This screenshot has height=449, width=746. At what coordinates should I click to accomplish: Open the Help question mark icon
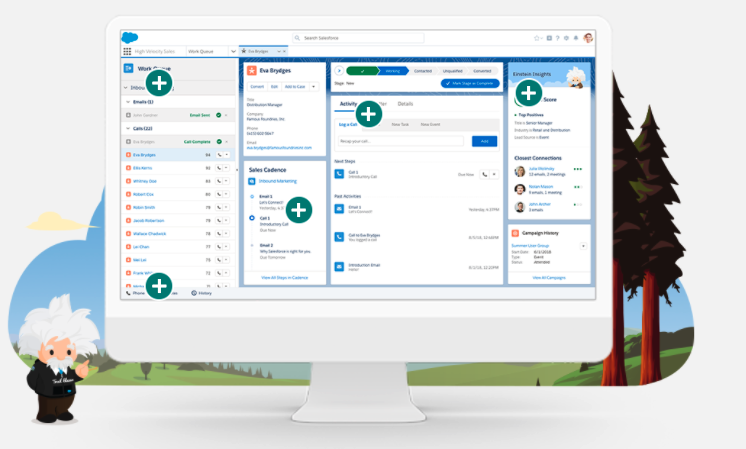click(558, 38)
